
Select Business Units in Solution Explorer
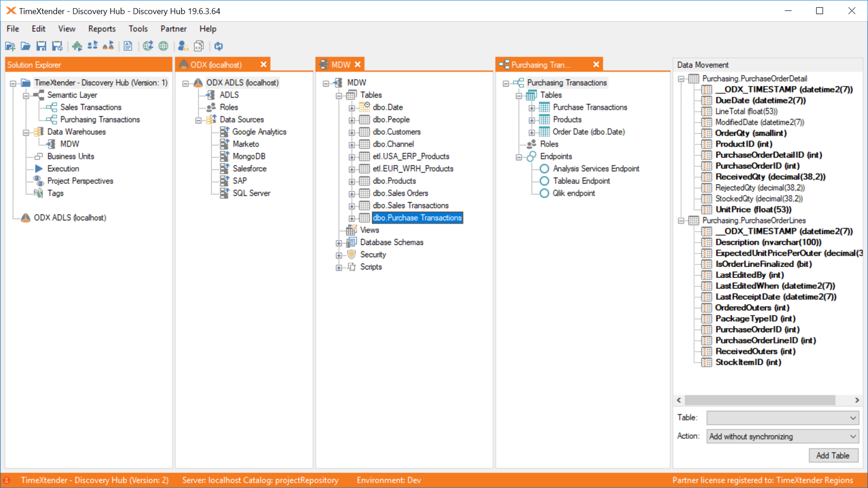coord(70,156)
